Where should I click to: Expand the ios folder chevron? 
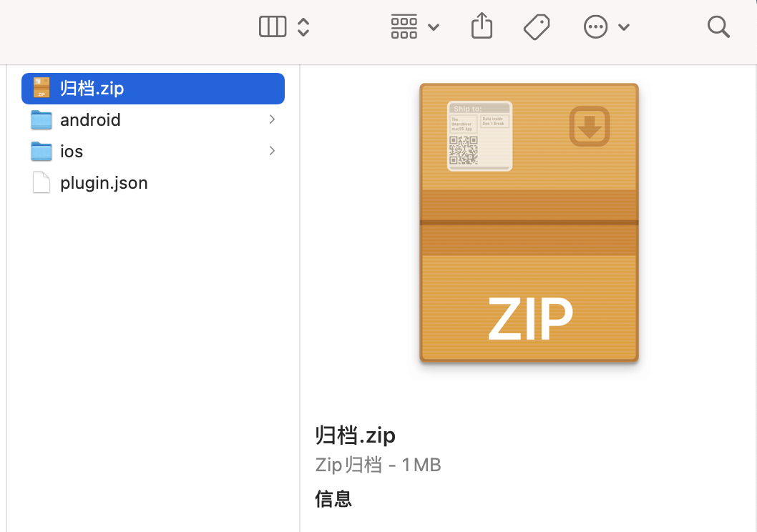[x=272, y=151]
